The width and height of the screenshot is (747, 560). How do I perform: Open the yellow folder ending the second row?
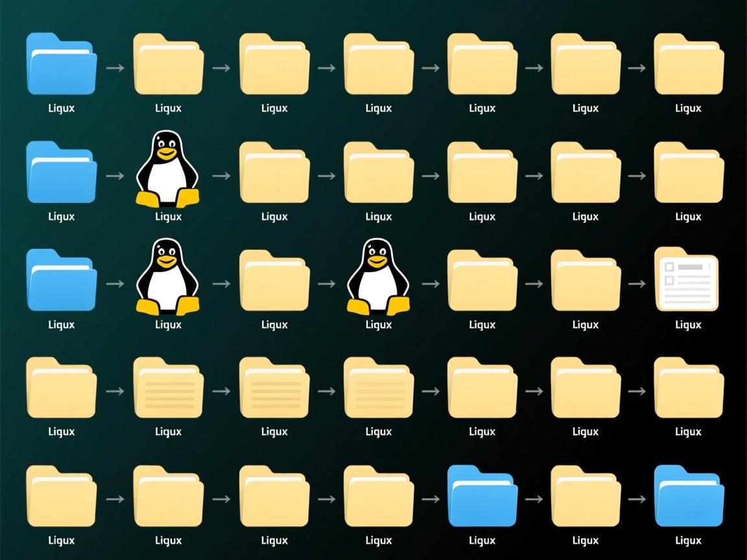click(688, 172)
